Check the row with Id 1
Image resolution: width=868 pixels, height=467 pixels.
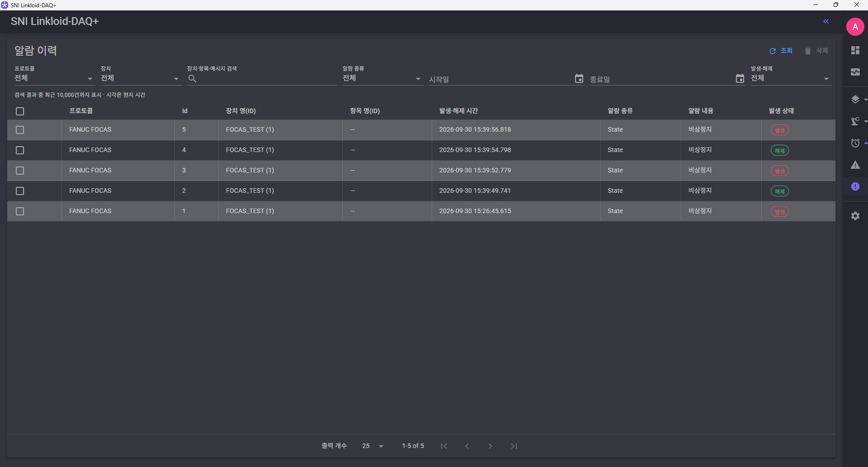(x=20, y=211)
